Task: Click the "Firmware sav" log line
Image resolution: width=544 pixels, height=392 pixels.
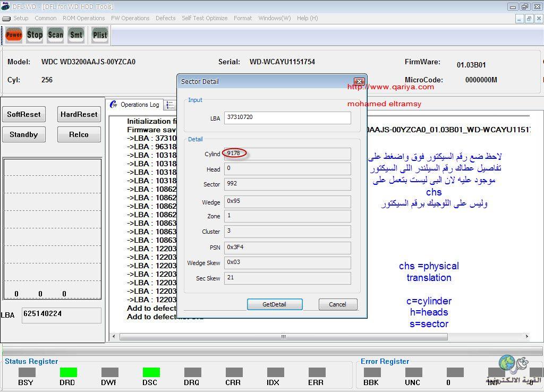Action: click(151, 130)
